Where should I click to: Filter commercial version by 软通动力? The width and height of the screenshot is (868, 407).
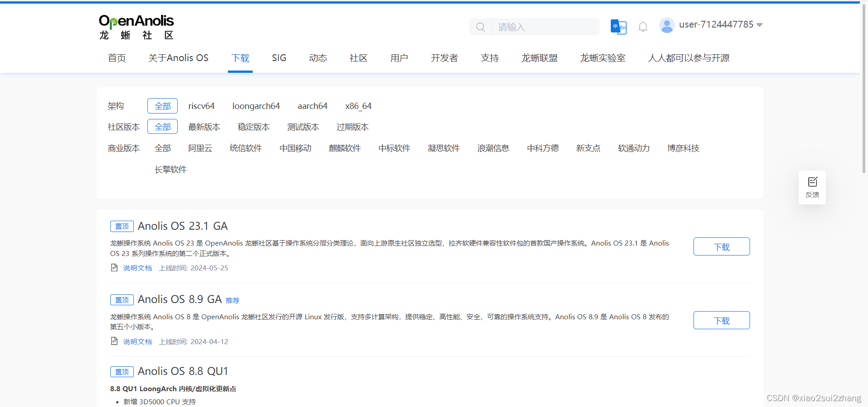pyautogui.click(x=634, y=148)
